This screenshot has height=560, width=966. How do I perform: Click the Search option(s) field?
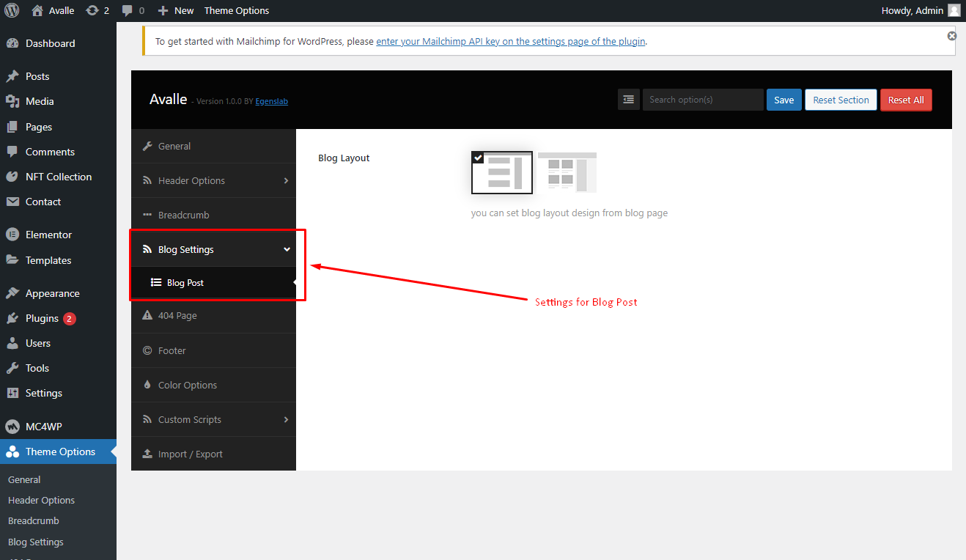coord(703,100)
